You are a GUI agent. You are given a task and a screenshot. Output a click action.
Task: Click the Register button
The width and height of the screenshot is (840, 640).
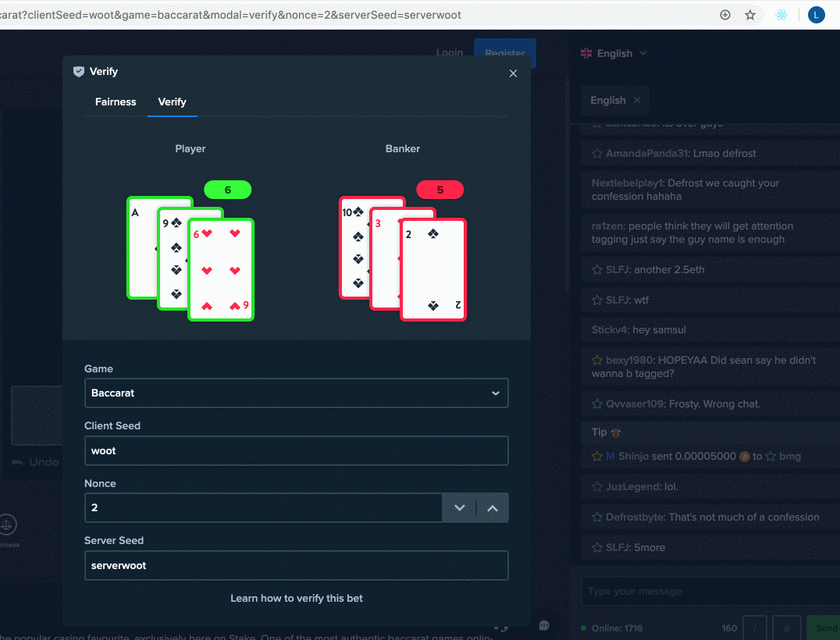click(x=504, y=53)
